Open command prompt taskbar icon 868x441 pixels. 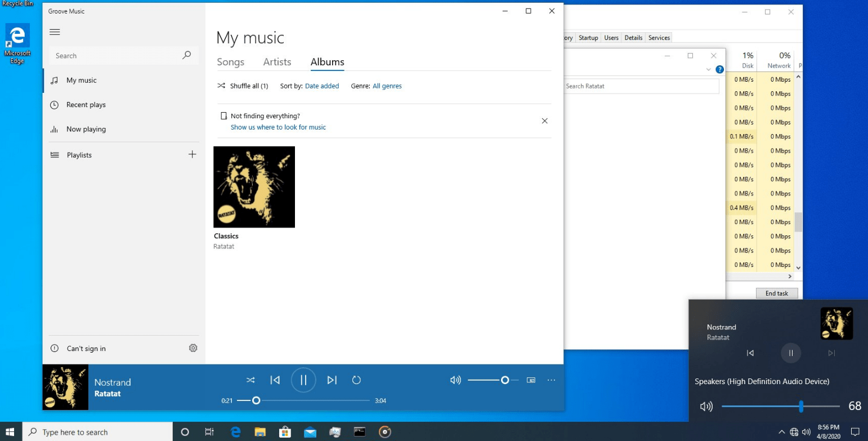click(360, 432)
